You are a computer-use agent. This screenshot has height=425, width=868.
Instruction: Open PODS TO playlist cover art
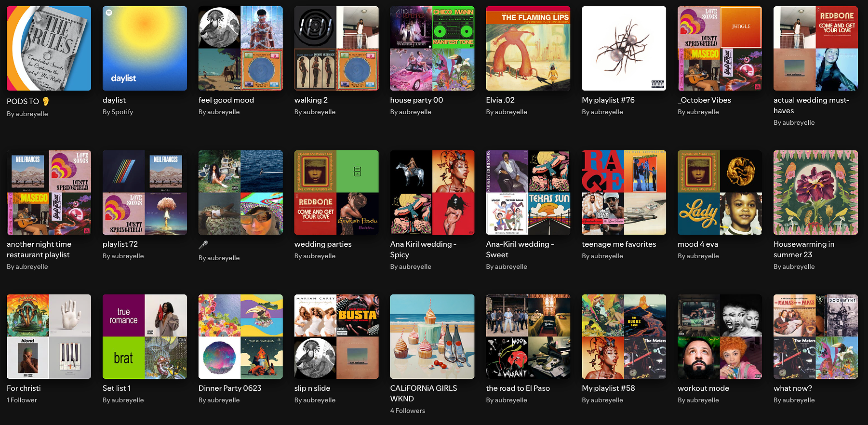click(x=49, y=48)
